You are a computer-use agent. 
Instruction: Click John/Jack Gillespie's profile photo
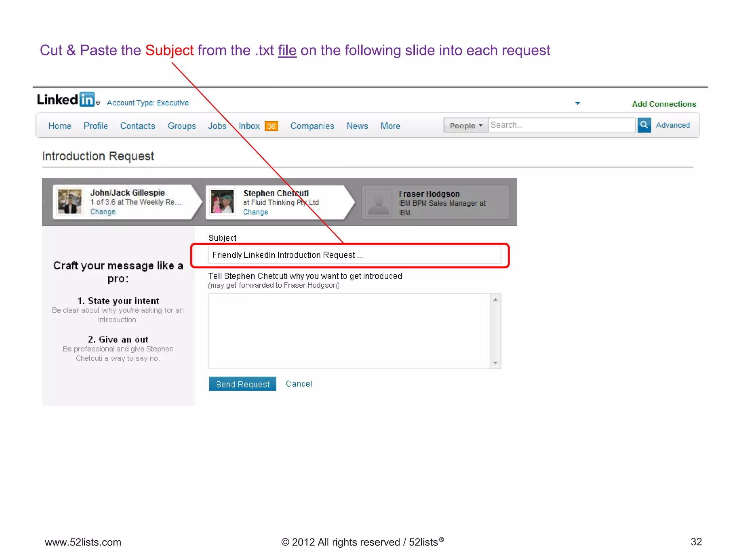(70, 201)
